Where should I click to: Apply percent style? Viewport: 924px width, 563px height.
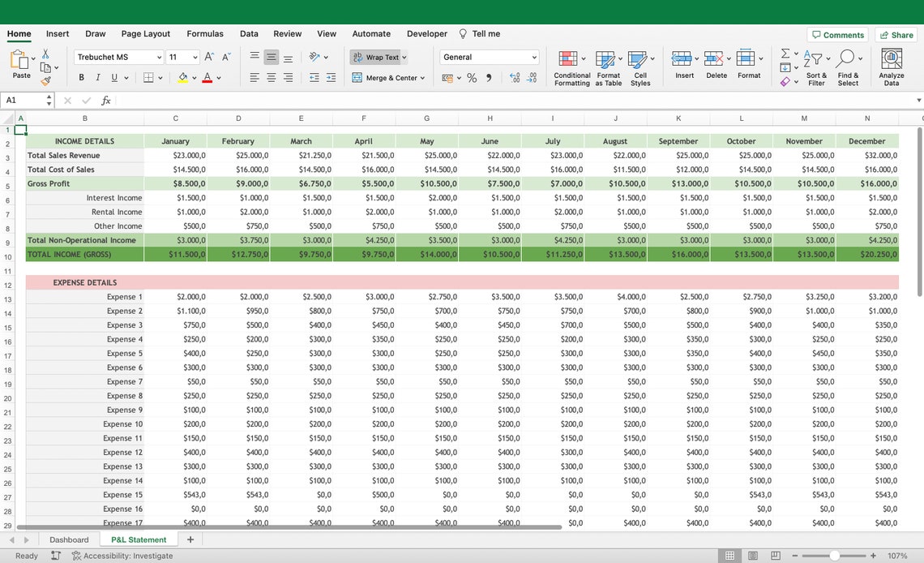click(x=472, y=78)
